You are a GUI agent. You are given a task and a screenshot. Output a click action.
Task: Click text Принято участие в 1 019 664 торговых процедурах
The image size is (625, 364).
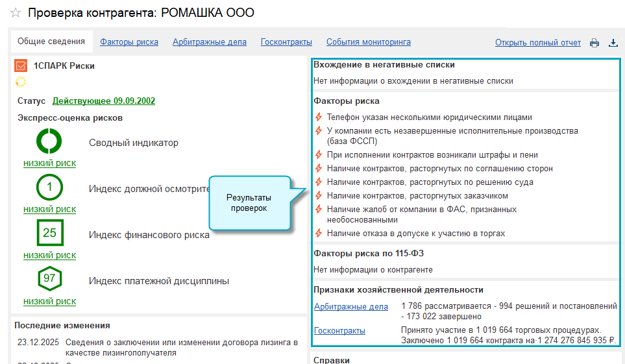coord(500,330)
